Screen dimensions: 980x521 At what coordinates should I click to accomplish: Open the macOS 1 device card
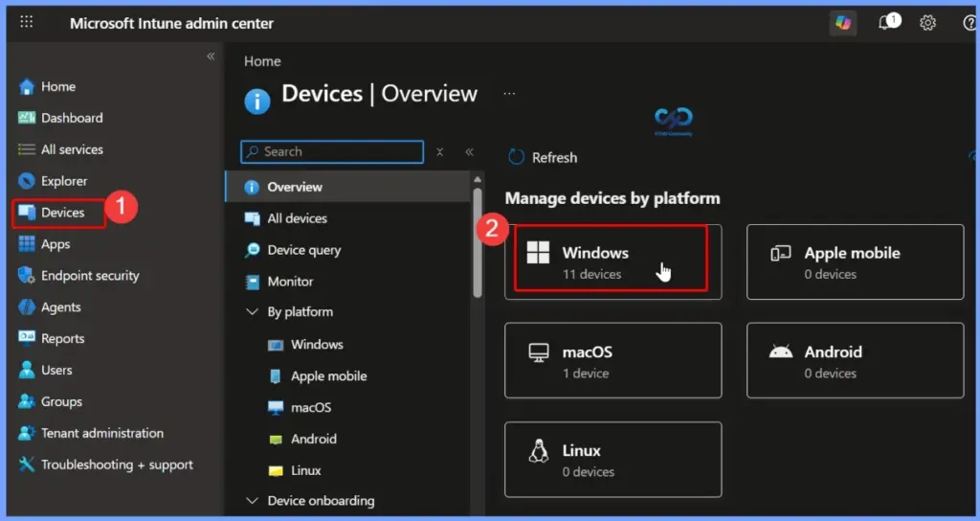612,361
